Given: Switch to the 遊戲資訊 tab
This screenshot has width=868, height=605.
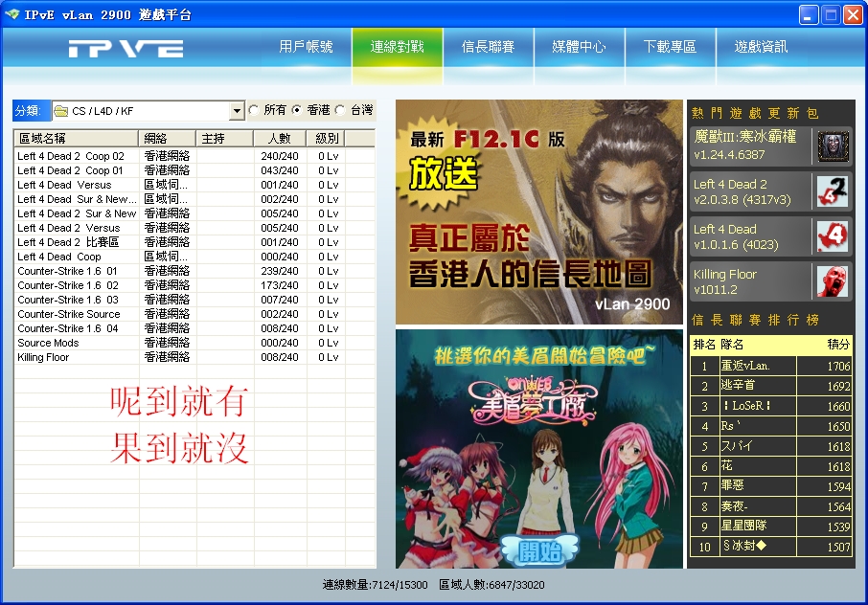Looking at the screenshot, I should [x=761, y=47].
